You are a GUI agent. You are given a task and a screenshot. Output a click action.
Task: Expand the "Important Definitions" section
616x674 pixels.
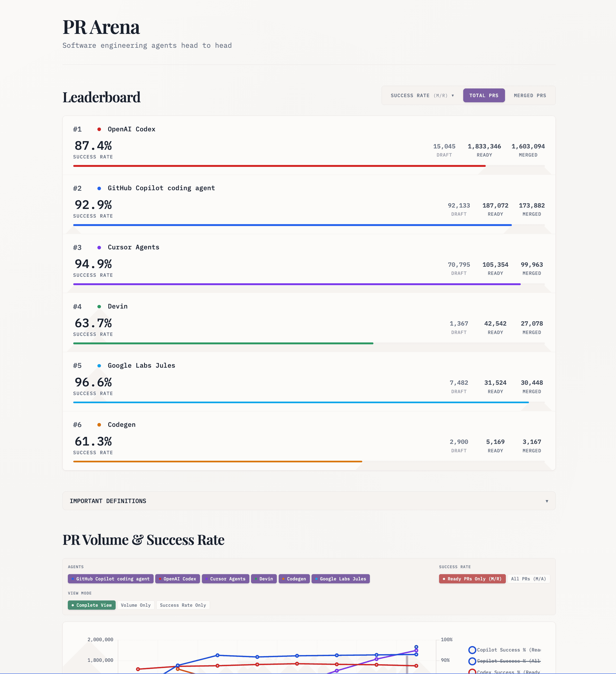[x=308, y=501]
